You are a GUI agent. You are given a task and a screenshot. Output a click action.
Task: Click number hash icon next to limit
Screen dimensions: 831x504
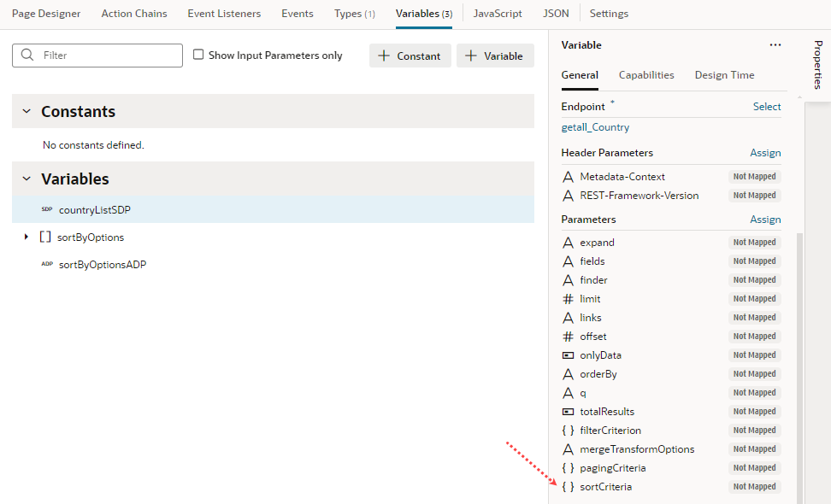click(569, 299)
